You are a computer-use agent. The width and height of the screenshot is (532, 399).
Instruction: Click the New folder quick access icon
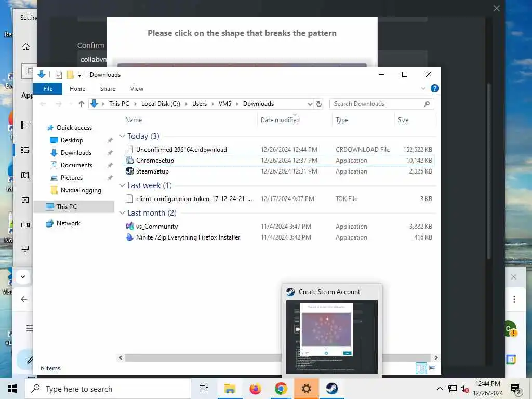(x=70, y=75)
